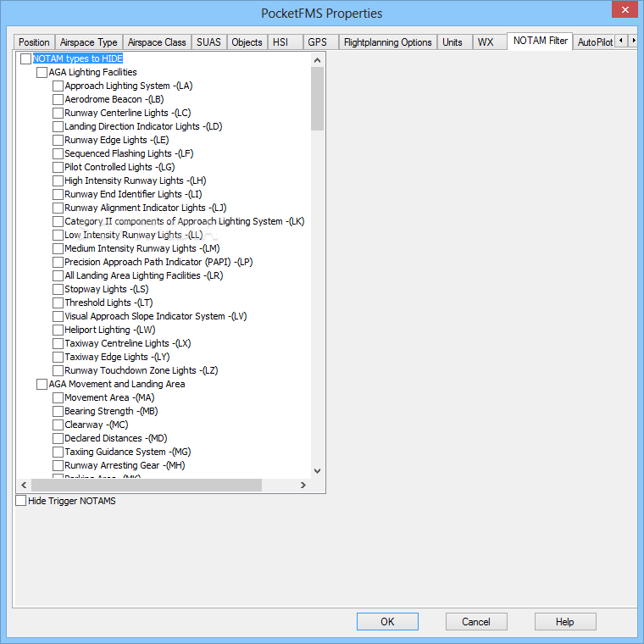Viewport: 644px width, 644px height.
Task: Open Help for properties
Action: 564,621
